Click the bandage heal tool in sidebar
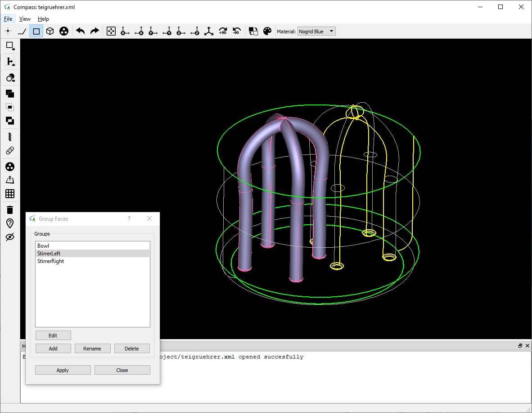The width and height of the screenshot is (532, 413). click(x=10, y=150)
